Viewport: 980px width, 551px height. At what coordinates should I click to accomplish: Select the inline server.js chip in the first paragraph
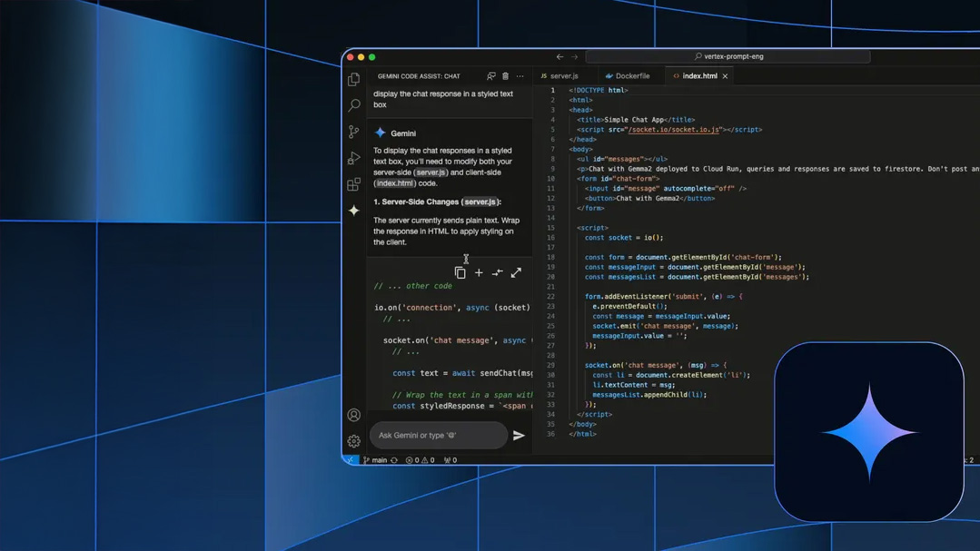[431, 172]
